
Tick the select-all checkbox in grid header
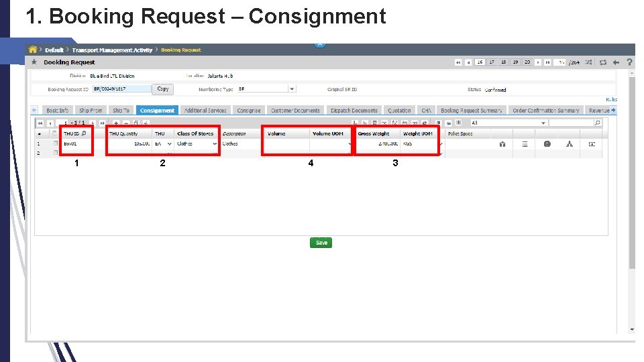[x=54, y=133]
